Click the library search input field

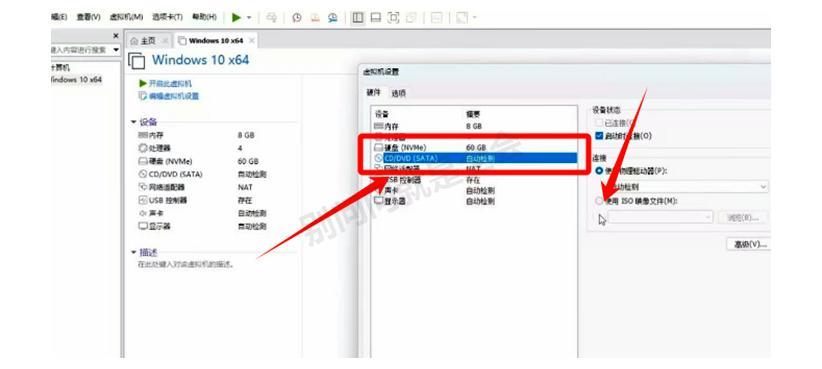[x=80, y=50]
